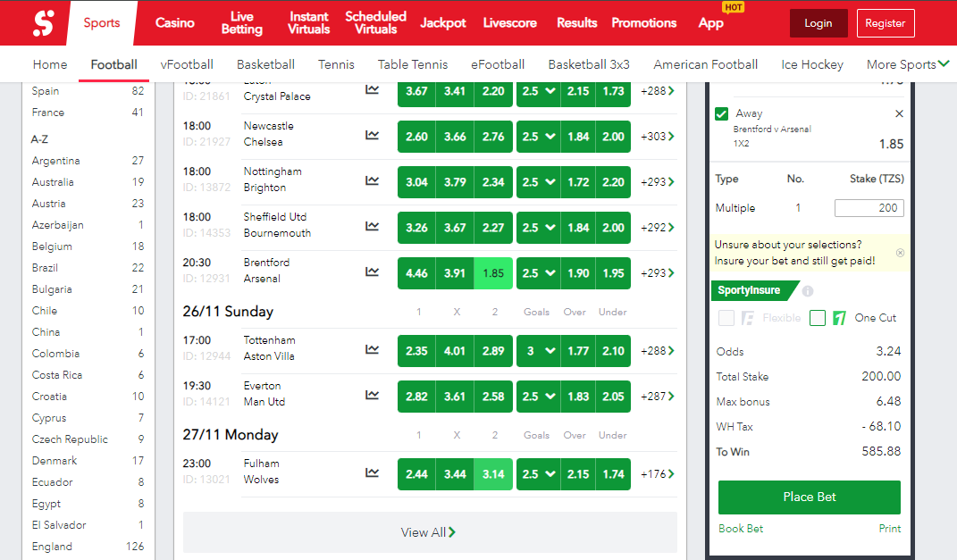
Task: Click the Book Bet link
Action: pyautogui.click(x=741, y=528)
